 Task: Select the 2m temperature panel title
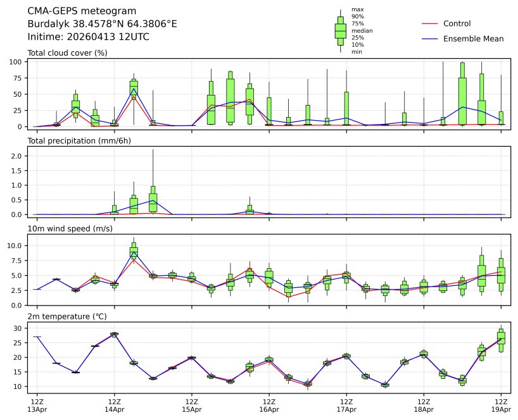point(68,316)
